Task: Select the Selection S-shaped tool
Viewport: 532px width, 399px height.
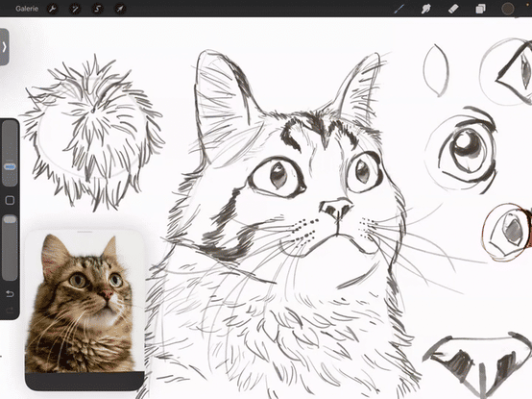Action: point(97,9)
